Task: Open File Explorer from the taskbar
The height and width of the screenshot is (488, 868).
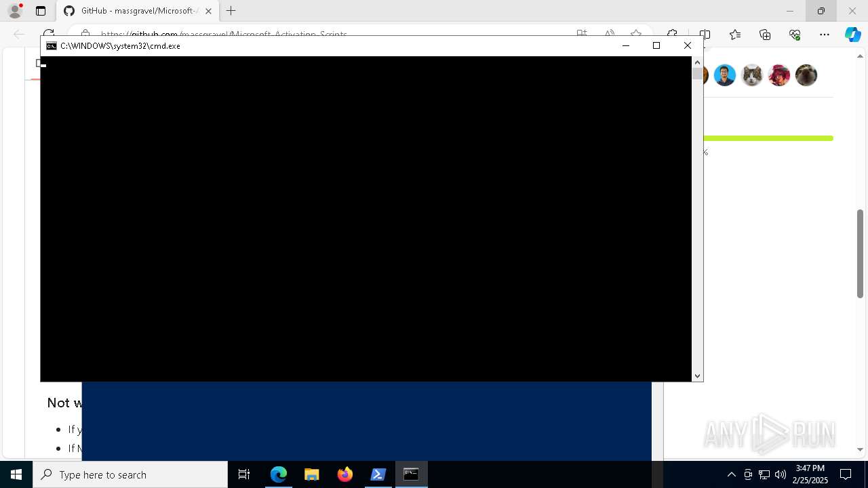Action: click(x=312, y=474)
